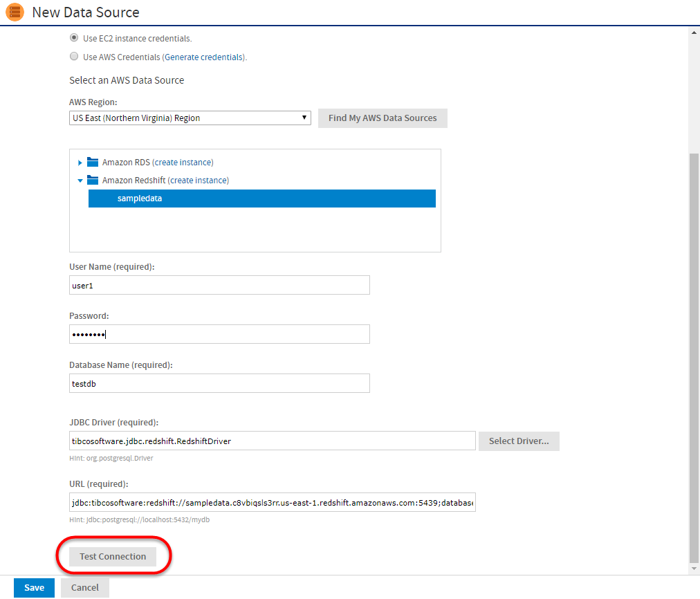Click the Hint: jdbc:postgresql://localhost:5432/mydb text
Image resolution: width=700 pixels, height=599 pixels.
(139, 520)
